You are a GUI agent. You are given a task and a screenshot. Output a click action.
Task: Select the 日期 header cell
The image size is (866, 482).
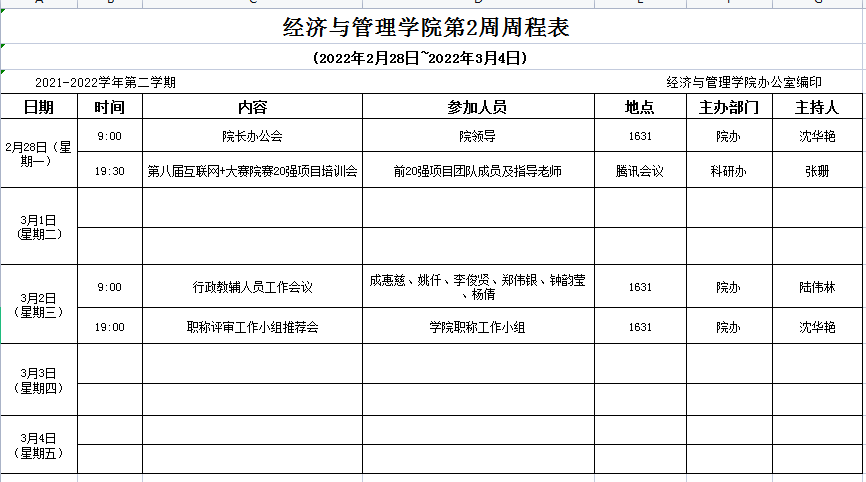point(39,107)
